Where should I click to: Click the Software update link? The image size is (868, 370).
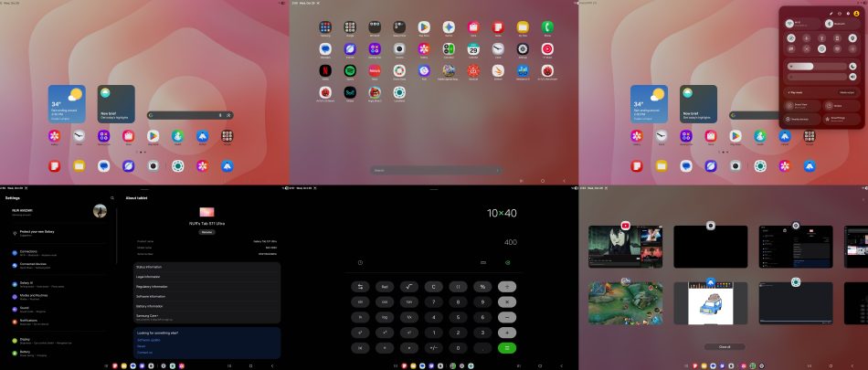(x=149, y=340)
